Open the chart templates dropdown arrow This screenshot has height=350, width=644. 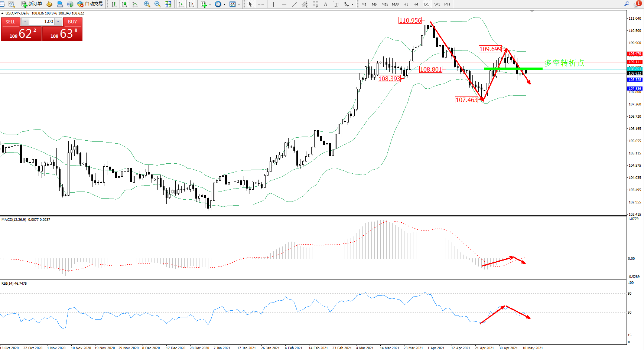pos(239,4)
